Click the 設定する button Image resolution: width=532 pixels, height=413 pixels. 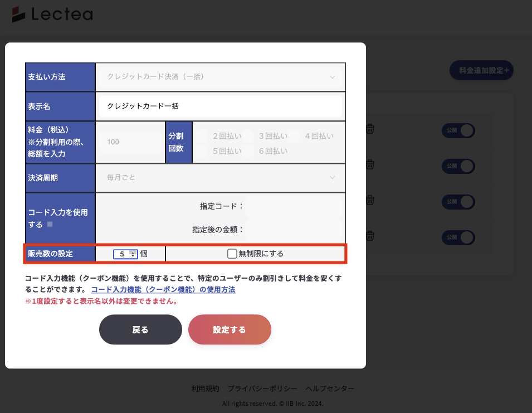click(230, 329)
